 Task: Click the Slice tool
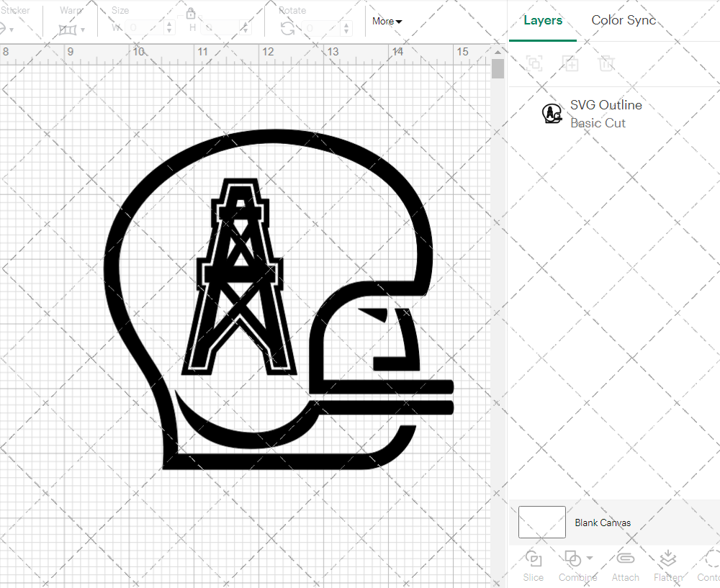[x=533, y=566]
